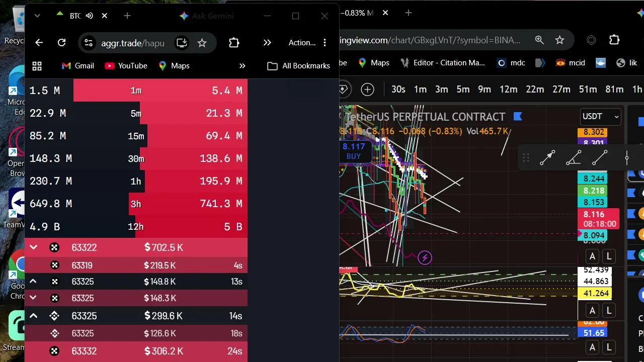
Task: Open Maps bookmark in the aggr.trade window
Action: [174, 66]
